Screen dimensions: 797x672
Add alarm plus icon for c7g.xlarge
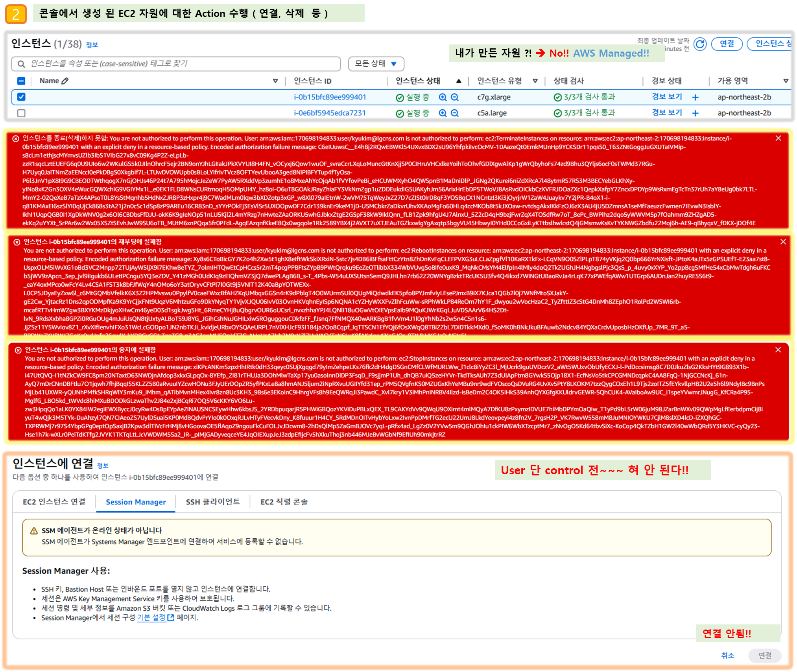[x=695, y=98]
